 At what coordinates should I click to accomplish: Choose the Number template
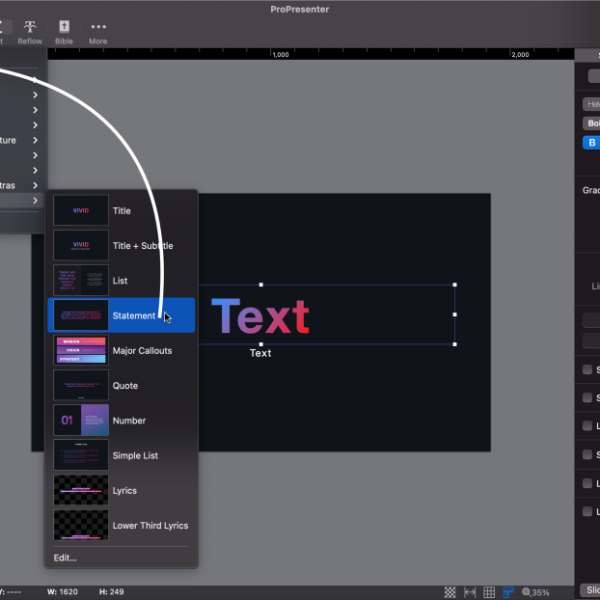(121, 420)
